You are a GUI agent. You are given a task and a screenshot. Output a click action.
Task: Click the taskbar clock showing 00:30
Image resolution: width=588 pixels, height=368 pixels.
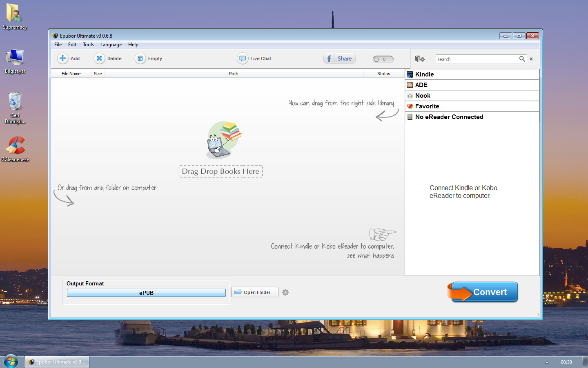566,362
